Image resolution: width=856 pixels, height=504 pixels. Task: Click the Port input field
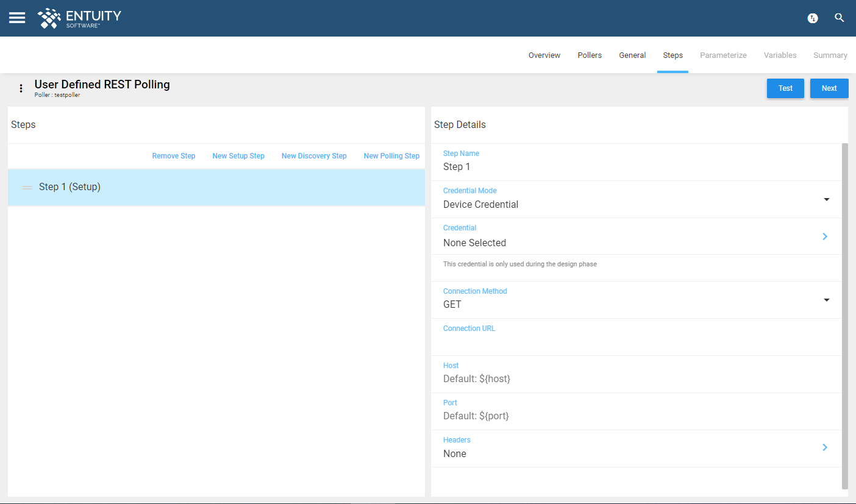(636, 411)
